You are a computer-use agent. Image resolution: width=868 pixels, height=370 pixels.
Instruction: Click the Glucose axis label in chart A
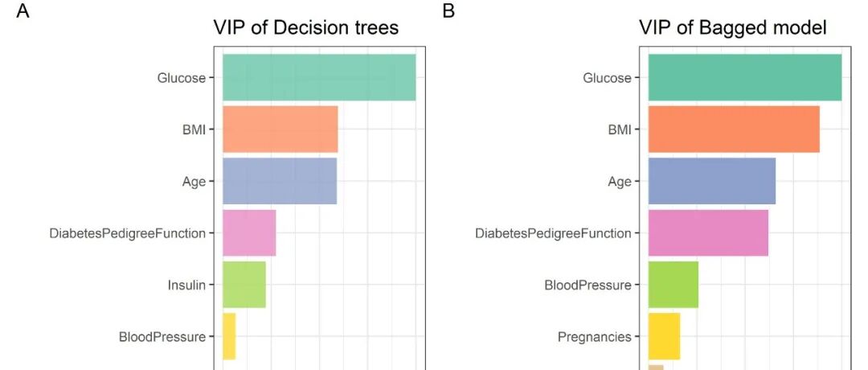point(181,78)
